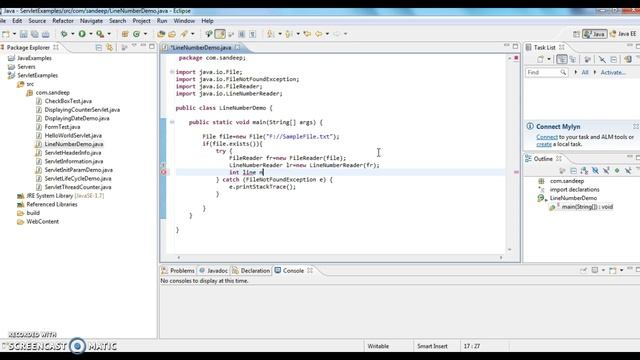Click Hide Completed Tasks X icon
This screenshot has height=360, width=640.
tap(602, 60)
